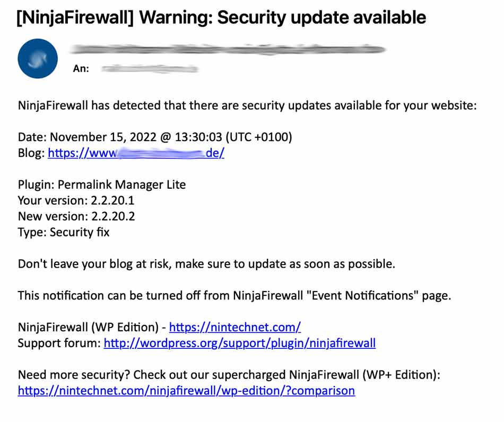This screenshot has height=422, width=504.
Task: Click the 'Blog:' label text
Action: (x=31, y=153)
